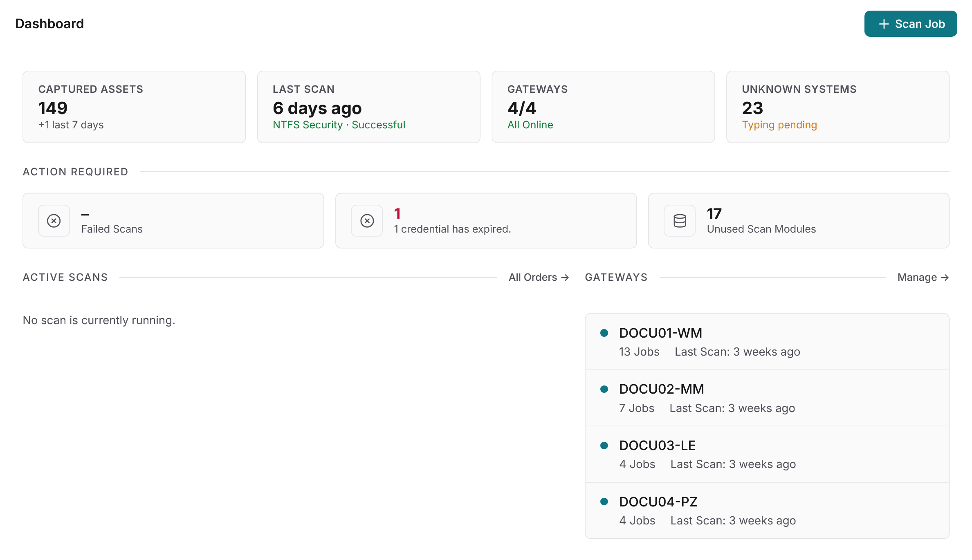972x560 pixels.
Task: Open All Orders link
Action: (x=539, y=278)
